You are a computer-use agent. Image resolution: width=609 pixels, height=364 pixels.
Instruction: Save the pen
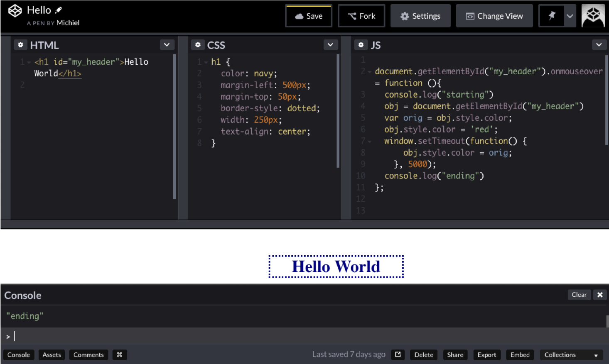tap(309, 16)
